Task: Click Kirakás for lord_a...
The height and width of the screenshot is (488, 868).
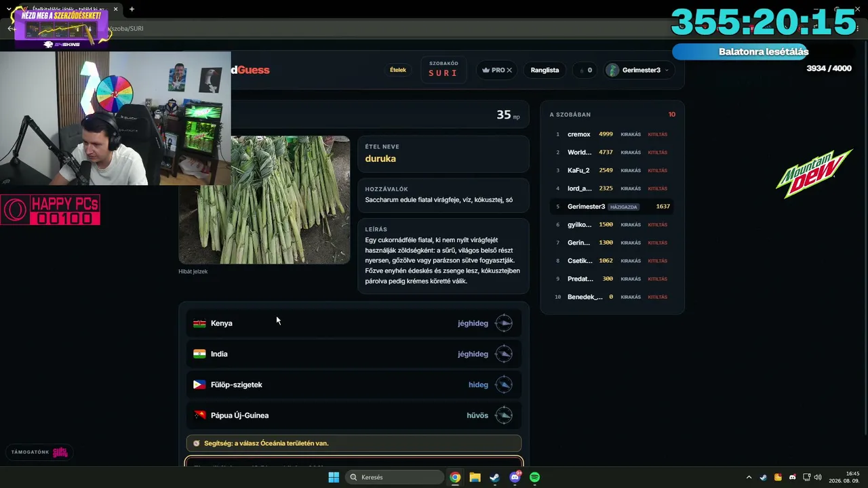Action: [631, 188]
